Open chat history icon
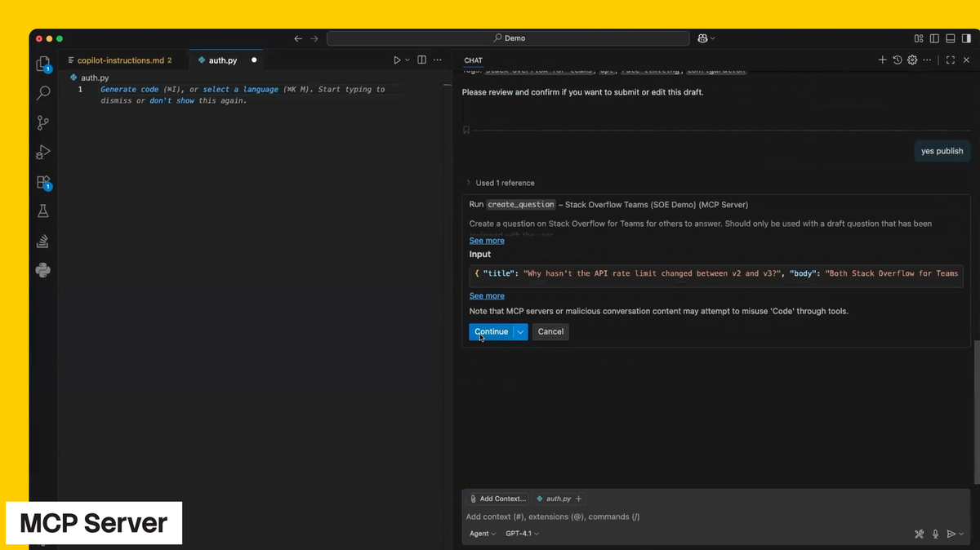This screenshot has height=550, width=980. pos(898,60)
